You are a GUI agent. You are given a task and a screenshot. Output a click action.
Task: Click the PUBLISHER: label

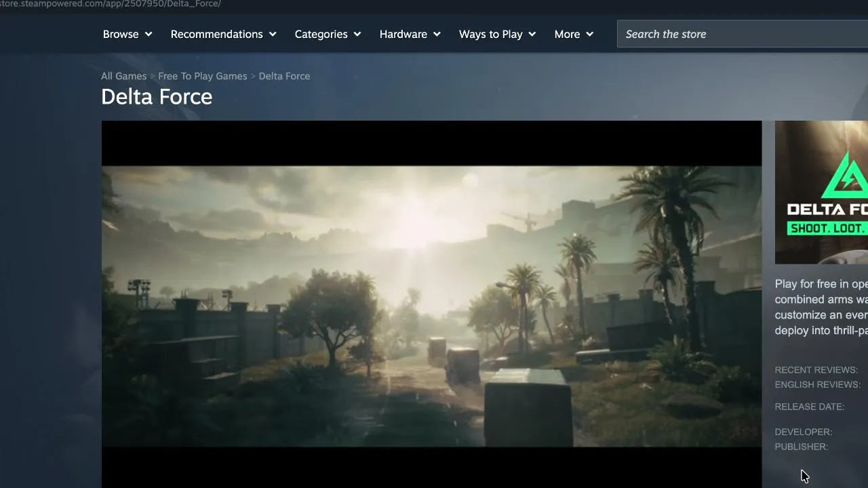coord(802,447)
